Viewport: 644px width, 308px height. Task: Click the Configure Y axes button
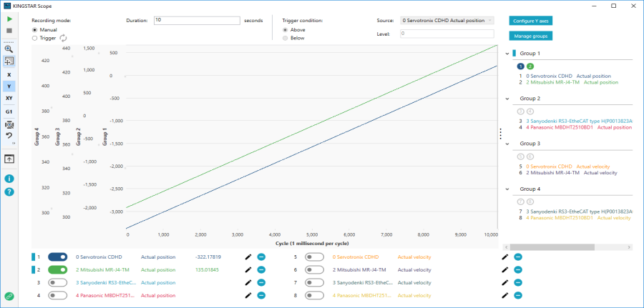click(530, 21)
